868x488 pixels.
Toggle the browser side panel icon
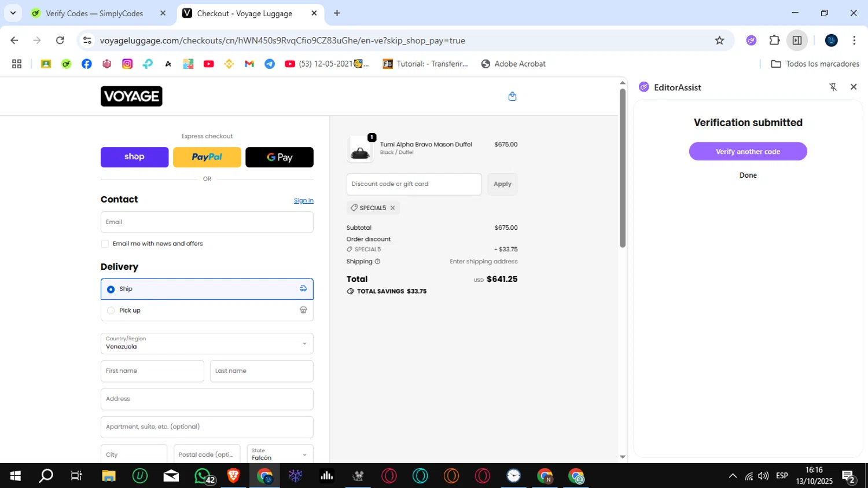(797, 41)
